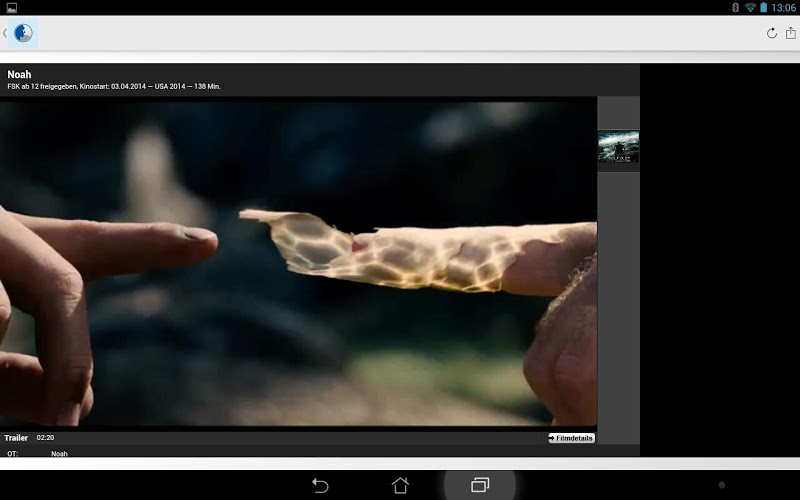Click the OT: original title label

coord(13,454)
